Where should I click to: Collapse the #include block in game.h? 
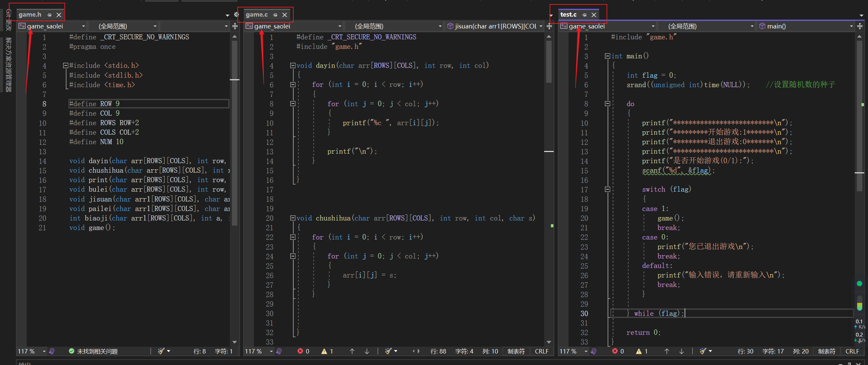click(x=66, y=66)
